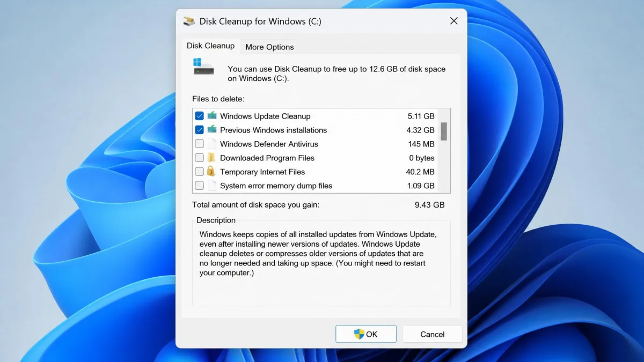Switch to the More Options tab
Screen dimensions: 644x362
[269, 47]
